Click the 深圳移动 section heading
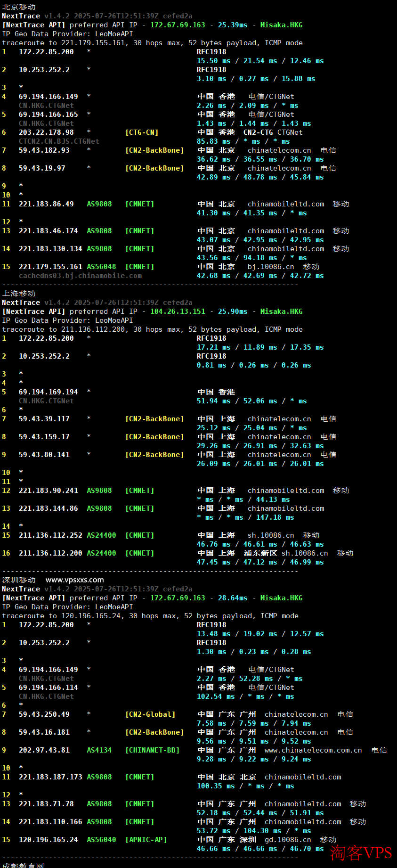 pyautogui.click(x=19, y=580)
